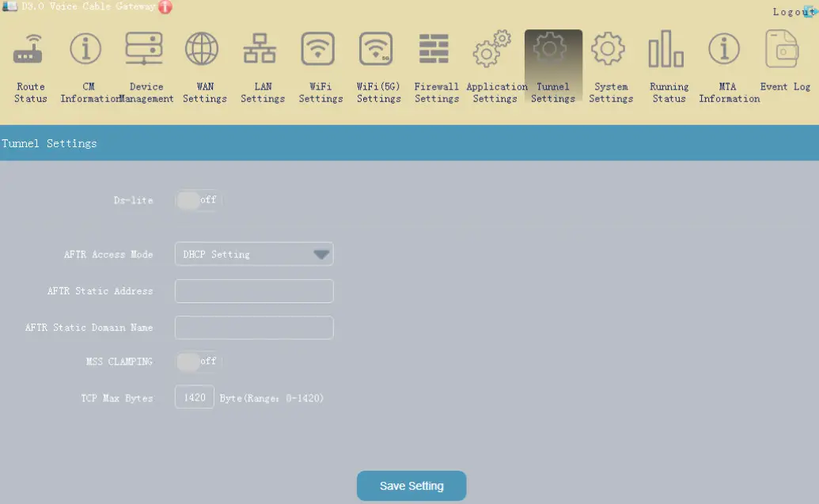This screenshot has width=819, height=504.
Task: Click the WiFi Settings menu label
Action: click(x=320, y=93)
